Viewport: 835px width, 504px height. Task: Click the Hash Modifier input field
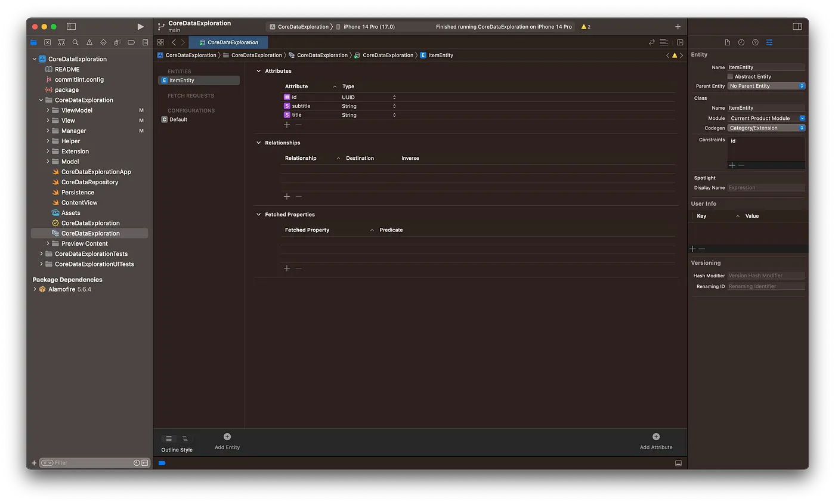766,276
